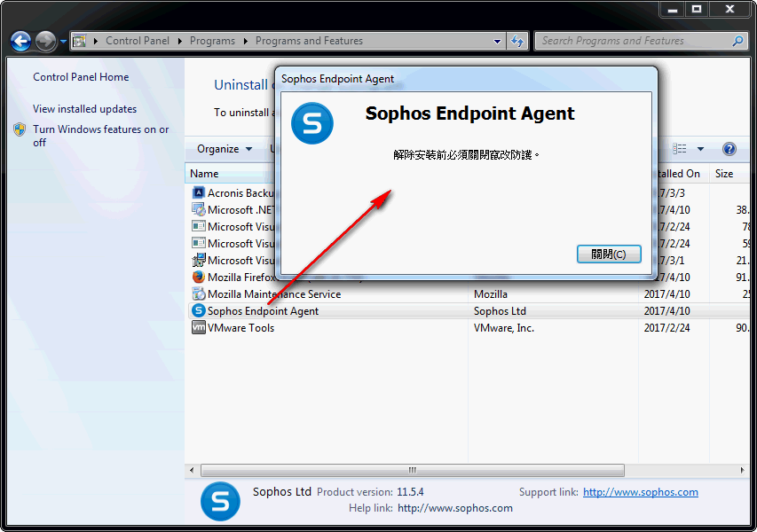The width and height of the screenshot is (757, 532).
Task: Expand the Programs breadcrumb arrow
Action: click(245, 42)
